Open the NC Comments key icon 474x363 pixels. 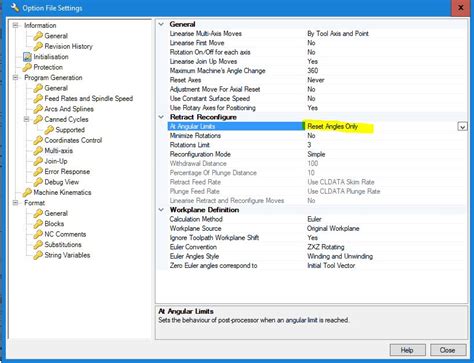(38, 234)
